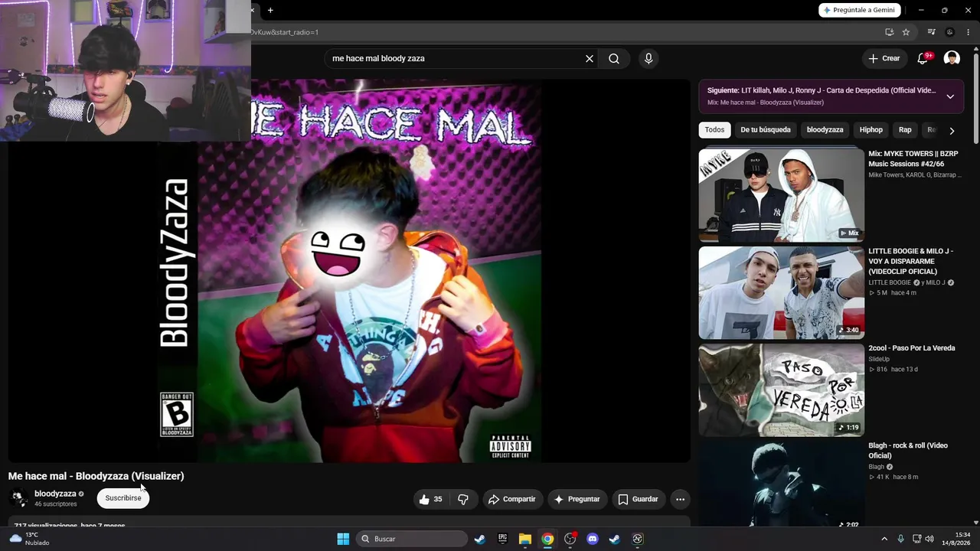
Task: Select the Rap filter chip
Action: (905, 130)
